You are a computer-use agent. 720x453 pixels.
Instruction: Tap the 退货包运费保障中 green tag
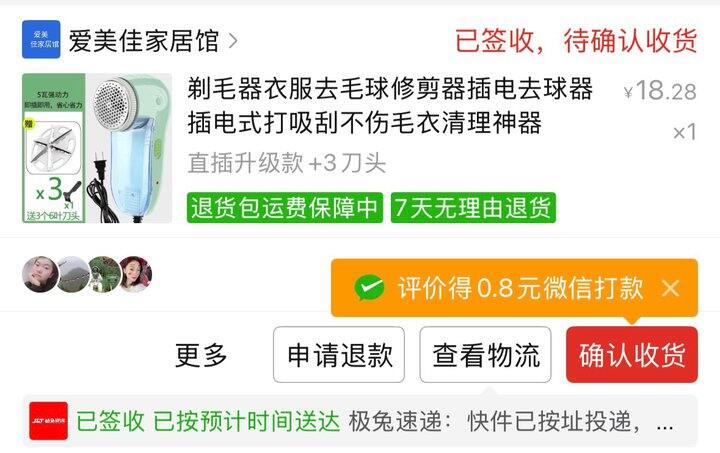285,208
